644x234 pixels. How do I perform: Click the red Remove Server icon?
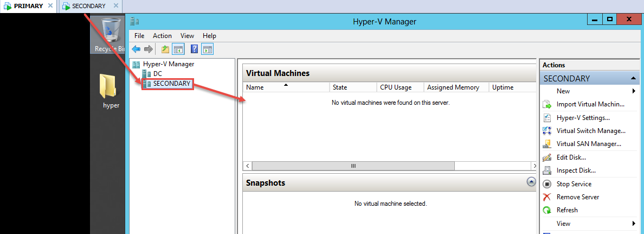pos(546,197)
